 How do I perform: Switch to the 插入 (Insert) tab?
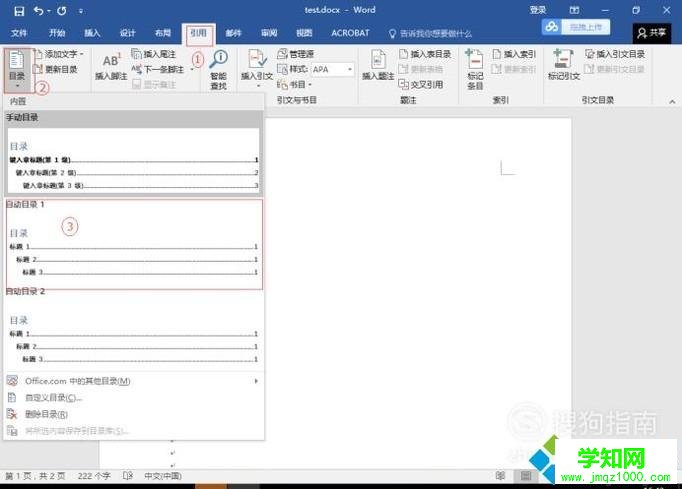[x=92, y=33]
